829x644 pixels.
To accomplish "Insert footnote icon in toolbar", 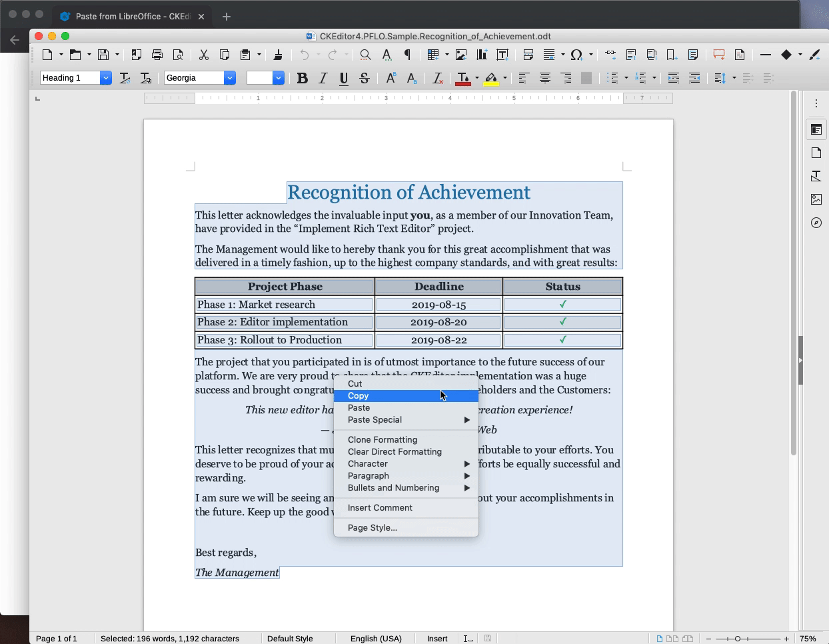I will (631, 55).
